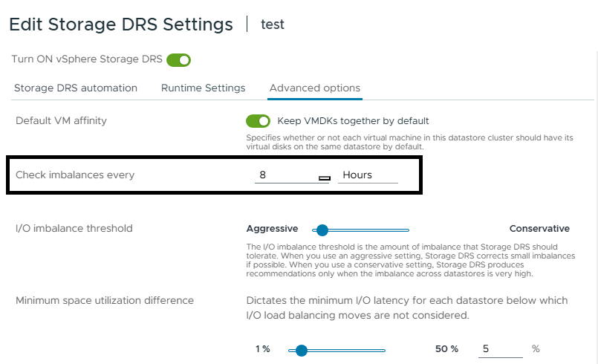Image resolution: width=598 pixels, height=364 pixels.
Task: Click the 50 % maximum slider label
Action: coord(446,349)
